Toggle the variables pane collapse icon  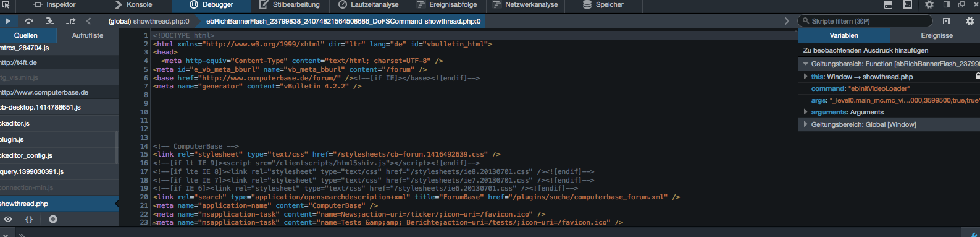tap(947, 21)
